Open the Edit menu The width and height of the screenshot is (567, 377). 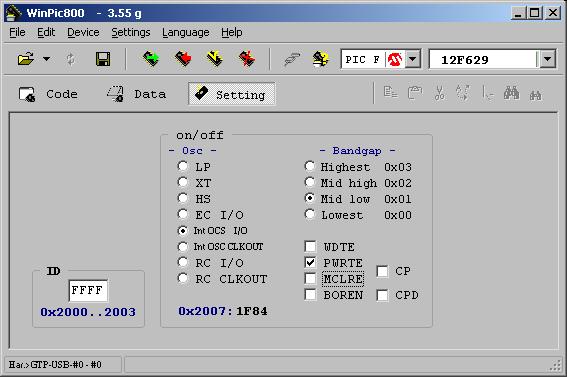click(46, 33)
